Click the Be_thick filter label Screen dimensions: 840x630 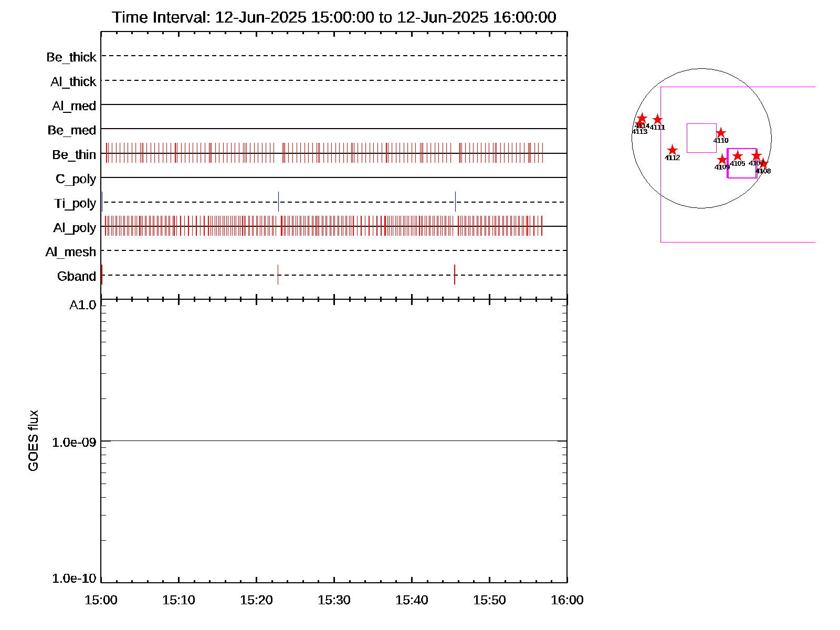(71, 57)
